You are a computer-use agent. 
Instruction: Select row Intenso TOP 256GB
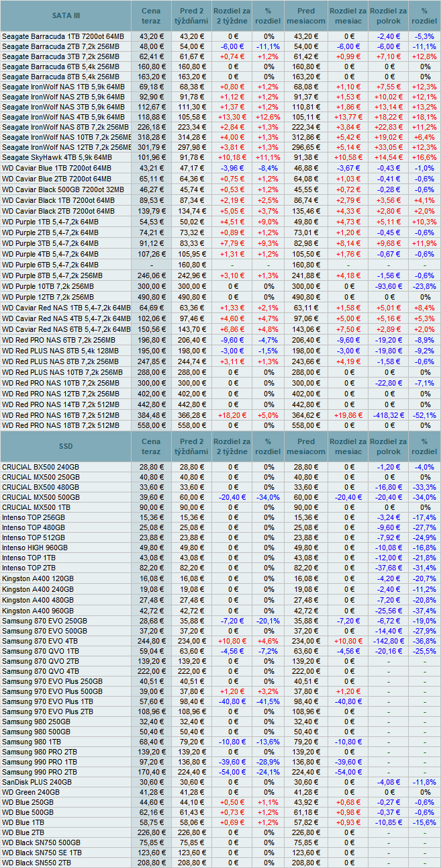(220, 517)
